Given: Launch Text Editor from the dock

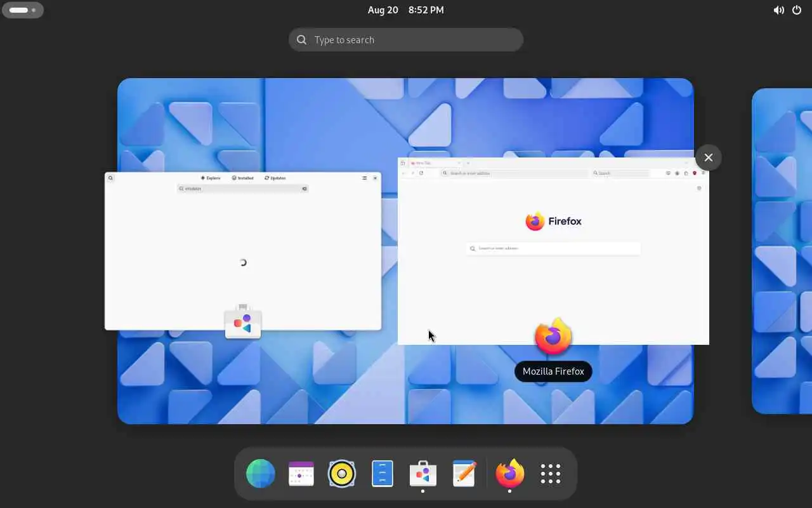Looking at the screenshot, I should coord(464,474).
